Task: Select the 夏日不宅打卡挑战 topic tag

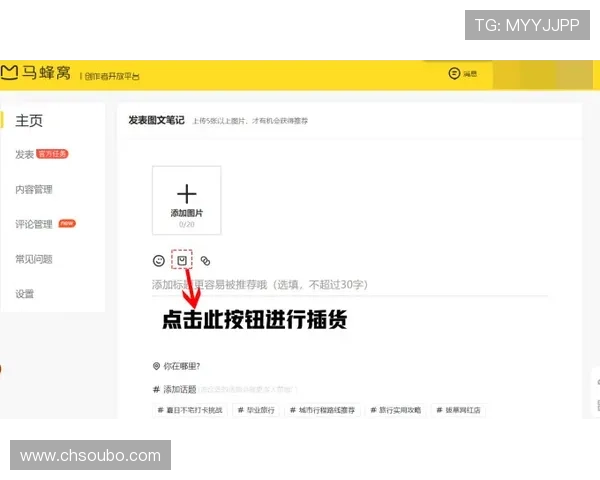Action: click(190, 410)
